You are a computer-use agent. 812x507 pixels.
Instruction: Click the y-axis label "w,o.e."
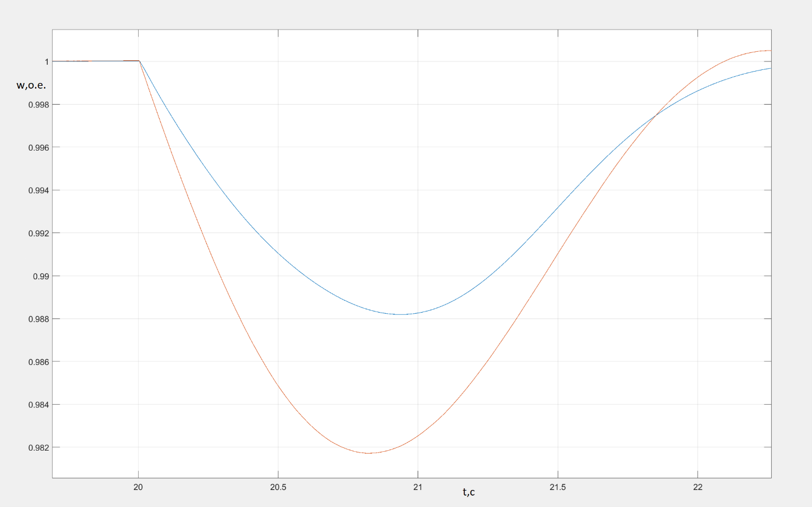coord(31,85)
